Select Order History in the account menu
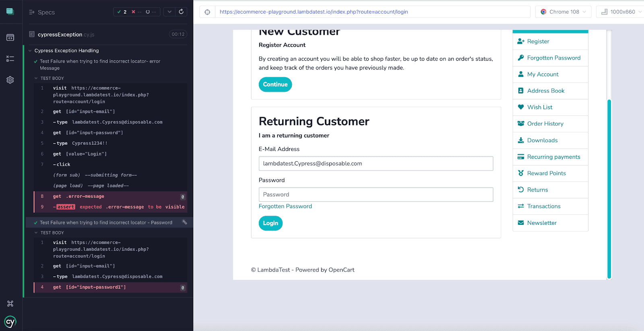Image resolution: width=644 pixels, height=331 pixels. (545, 123)
